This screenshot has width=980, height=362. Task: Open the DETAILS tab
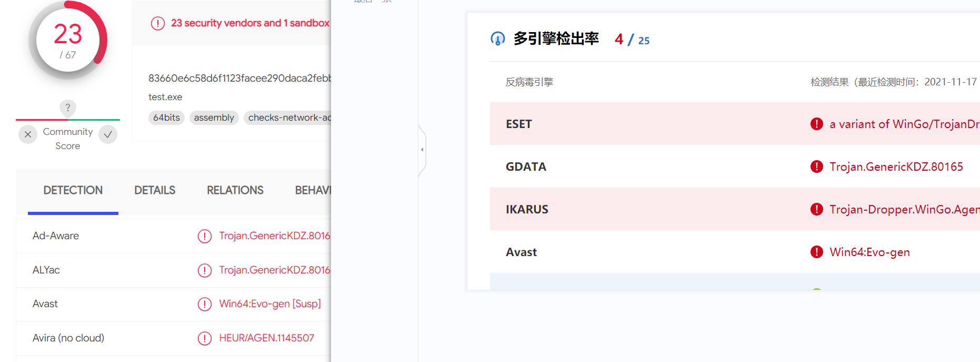155,190
